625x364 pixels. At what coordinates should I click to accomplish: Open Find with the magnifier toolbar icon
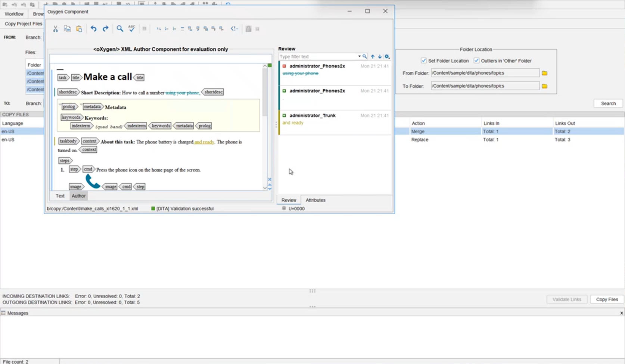click(119, 28)
